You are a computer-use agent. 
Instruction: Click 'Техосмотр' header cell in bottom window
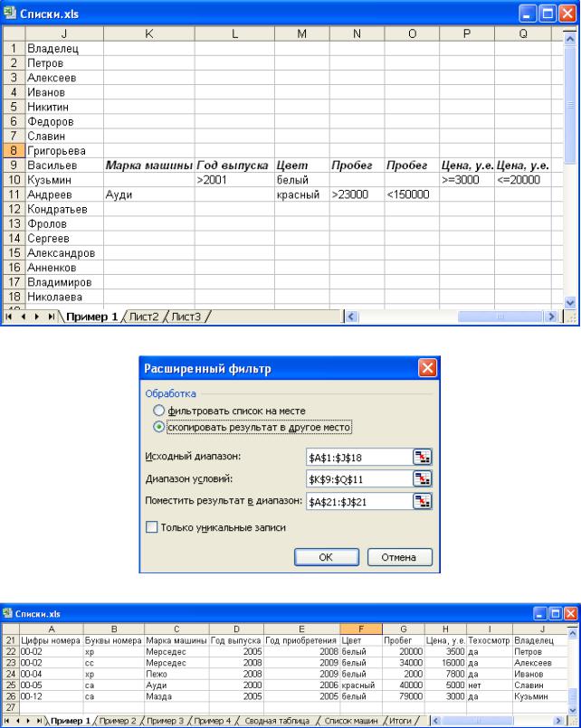pos(490,640)
